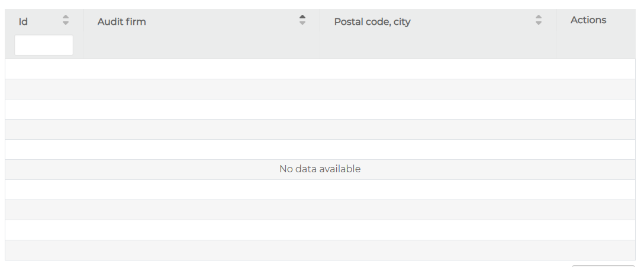Focus the Id filter text box

pyautogui.click(x=44, y=46)
